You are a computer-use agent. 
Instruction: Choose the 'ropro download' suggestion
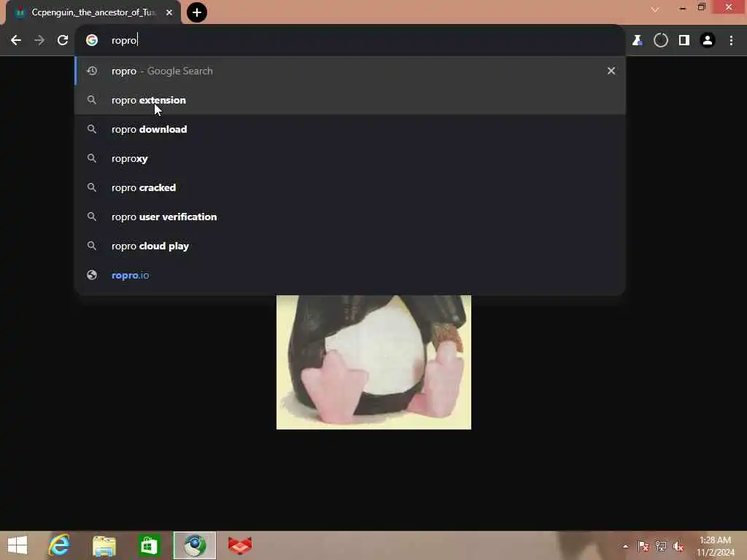[x=350, y=129]
